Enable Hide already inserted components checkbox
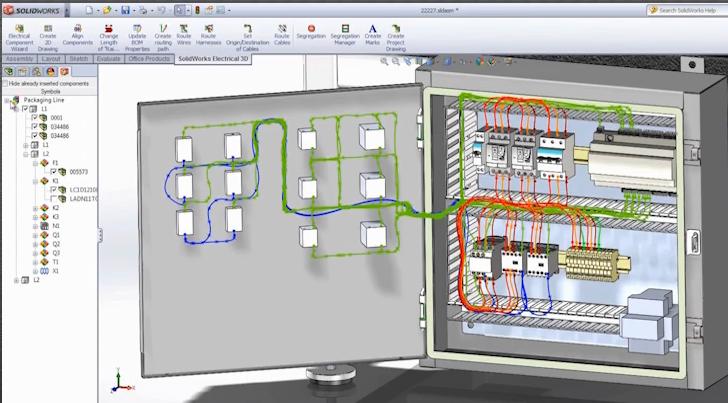This screenshot has width=728, height=403. pos(5,83)
